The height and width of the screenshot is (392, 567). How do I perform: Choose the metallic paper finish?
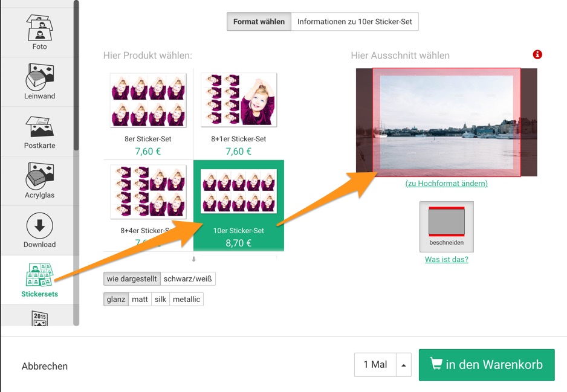(x=186, y=300)
